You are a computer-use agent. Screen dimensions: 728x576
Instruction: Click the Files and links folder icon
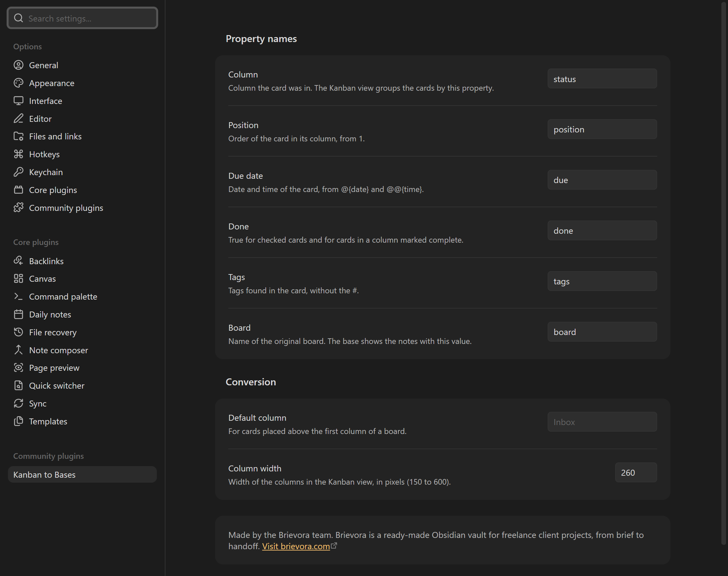tap(19, 136)
